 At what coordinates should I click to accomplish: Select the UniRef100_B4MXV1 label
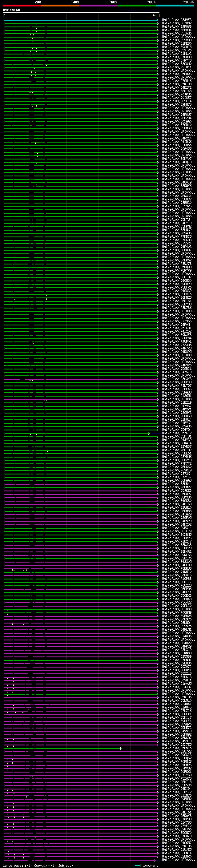[x=176, y=410]
